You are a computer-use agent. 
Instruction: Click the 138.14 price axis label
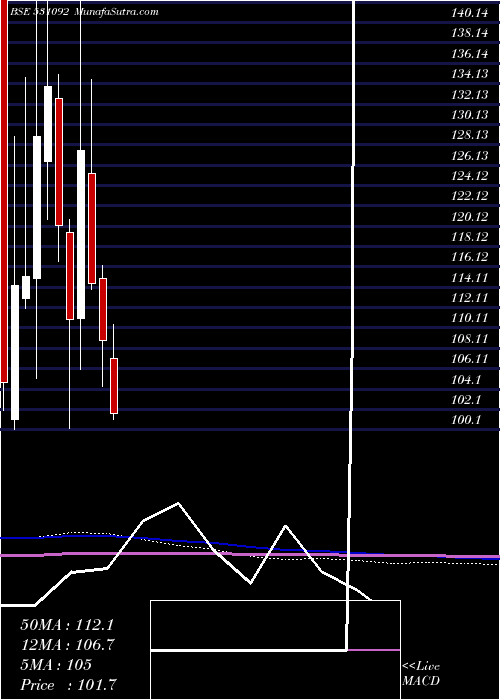(x=470, y=34)
